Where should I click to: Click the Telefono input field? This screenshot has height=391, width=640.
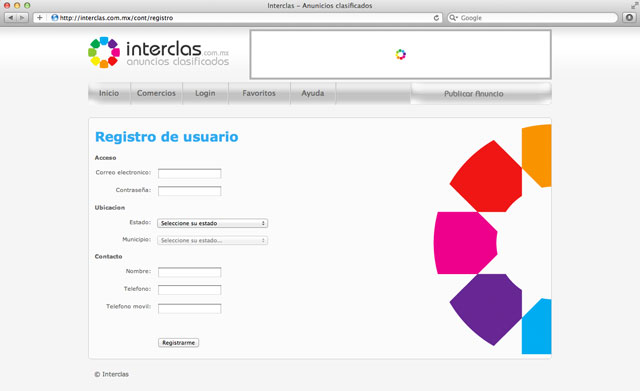[189, 290]
